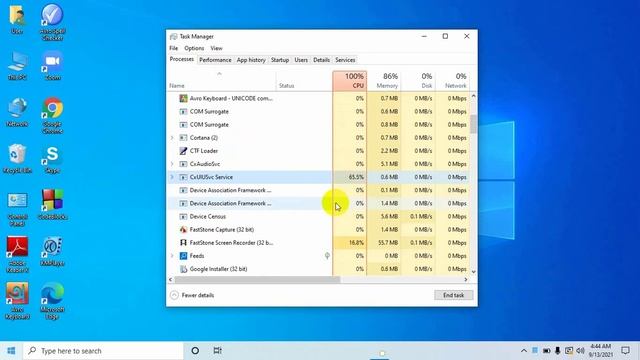The image size is (640, 360).
Task: Click the vertical scrollbar thumb
Action: tap(473, 124)
